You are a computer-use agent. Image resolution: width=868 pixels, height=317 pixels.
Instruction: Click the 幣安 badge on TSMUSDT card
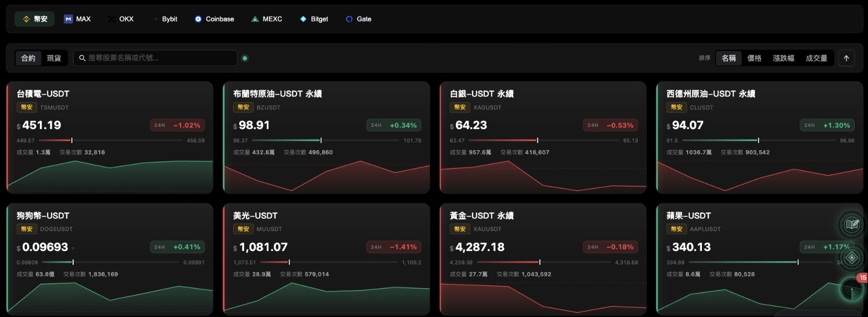point(27,108)
